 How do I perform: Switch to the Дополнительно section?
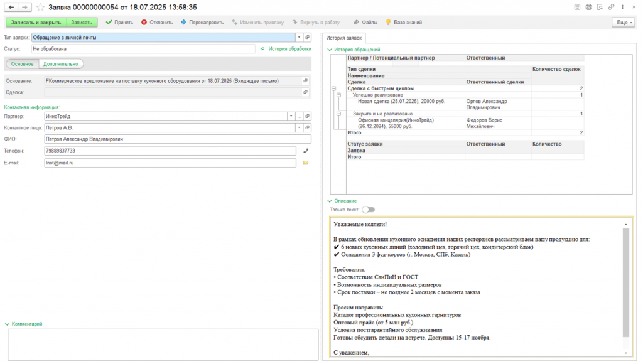[61, 63]
